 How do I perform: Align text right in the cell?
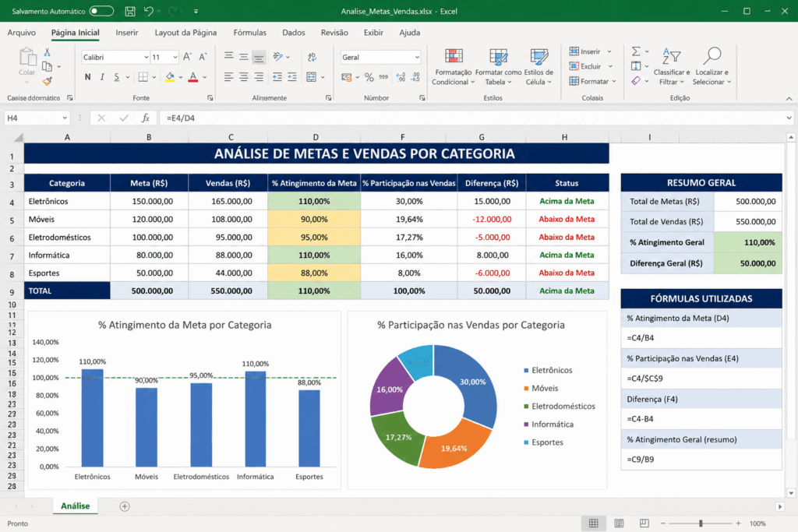(x=259, y=77)
